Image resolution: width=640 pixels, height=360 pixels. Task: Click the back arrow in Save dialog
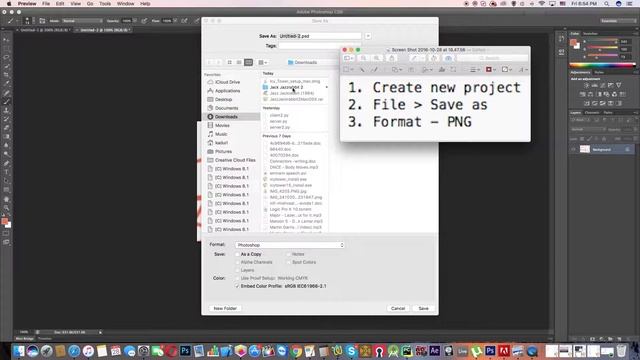point(210,62)
